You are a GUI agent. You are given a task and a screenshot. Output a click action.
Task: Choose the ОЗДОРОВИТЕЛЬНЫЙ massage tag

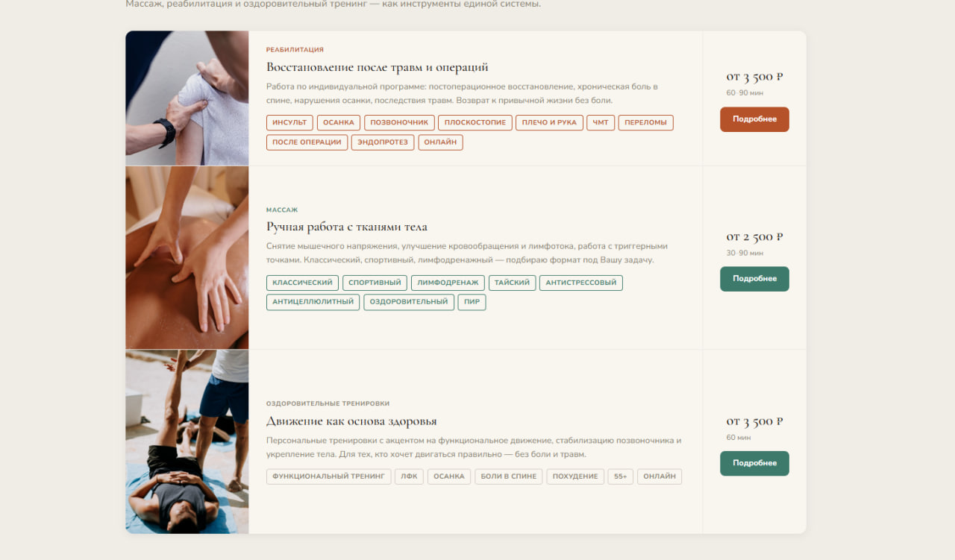[x=409, y=302]
